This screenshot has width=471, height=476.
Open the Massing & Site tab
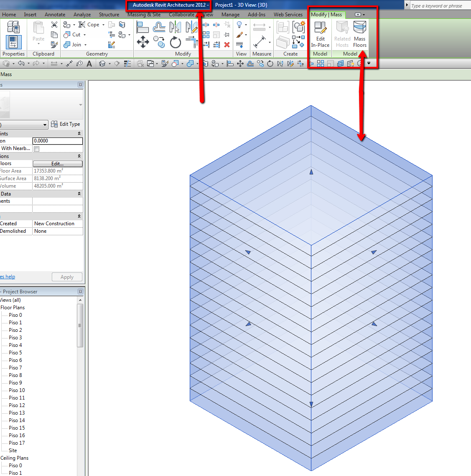point(144,15)
